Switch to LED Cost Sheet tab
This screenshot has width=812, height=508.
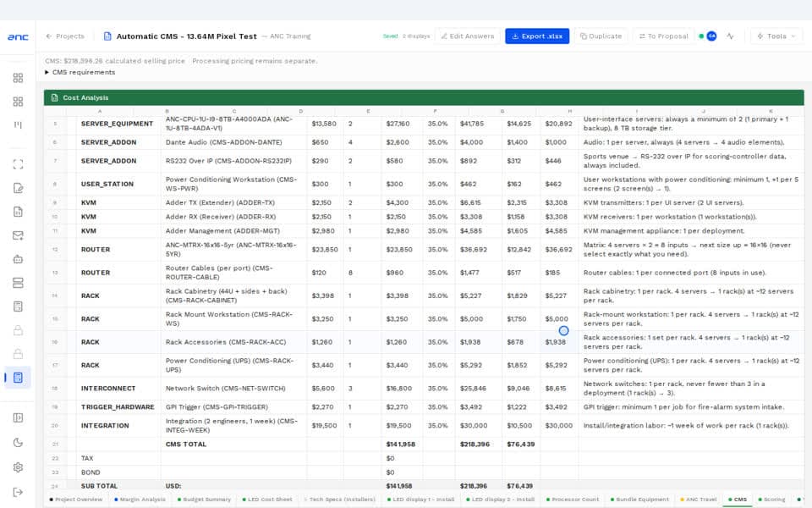(267, 500)
